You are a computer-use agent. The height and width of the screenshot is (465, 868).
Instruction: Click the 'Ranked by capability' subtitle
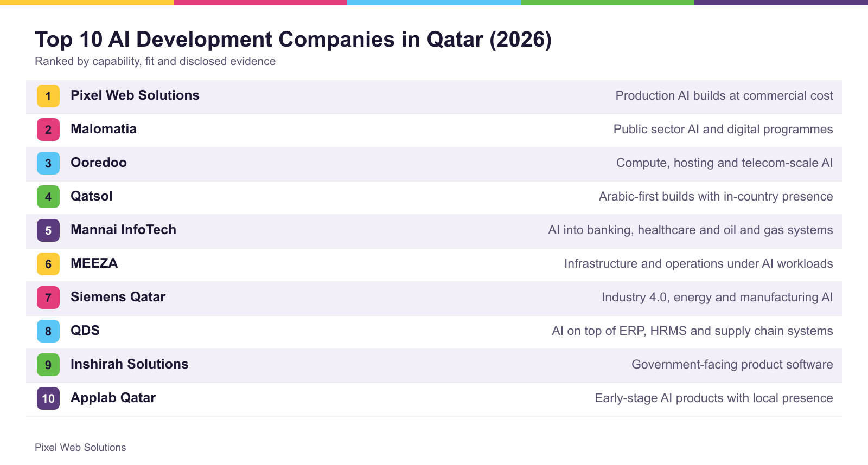[155, 61]
